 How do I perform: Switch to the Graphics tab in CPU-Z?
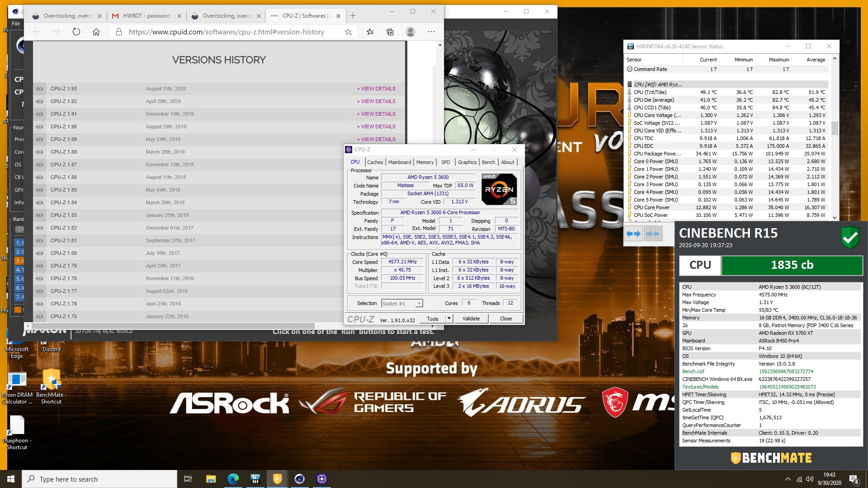pyautogui.click(x=467, y=162)
